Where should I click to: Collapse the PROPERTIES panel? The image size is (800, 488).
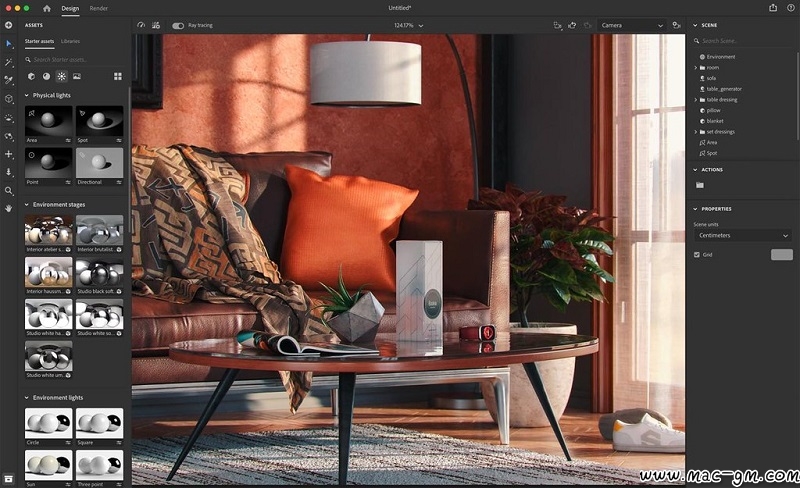pyautogui.click(x=695, y=209)
